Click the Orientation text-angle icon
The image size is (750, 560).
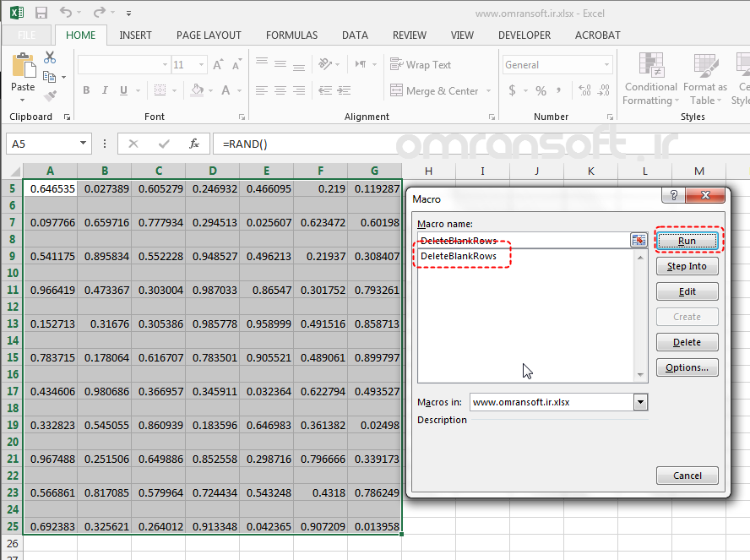(x=325, y=64)
